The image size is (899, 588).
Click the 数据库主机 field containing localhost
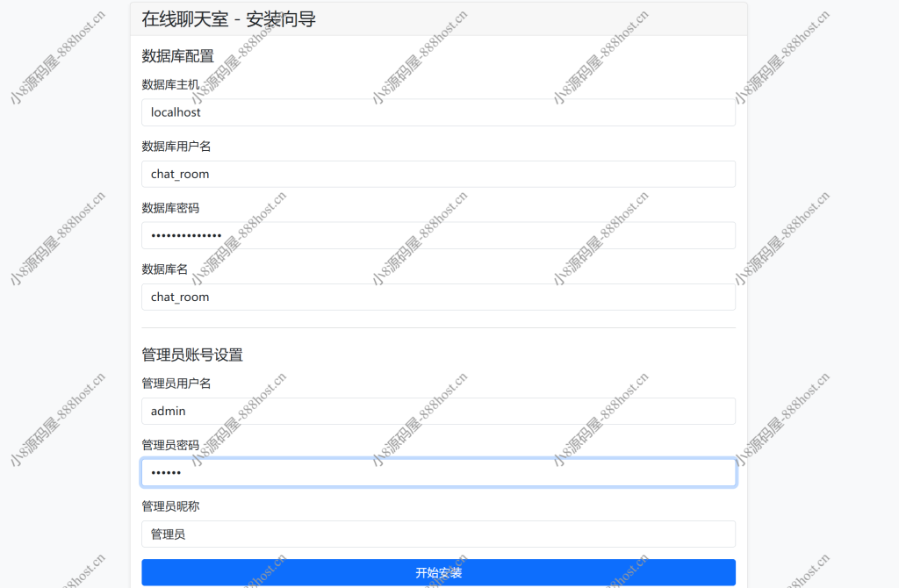(x=439, y=112)
